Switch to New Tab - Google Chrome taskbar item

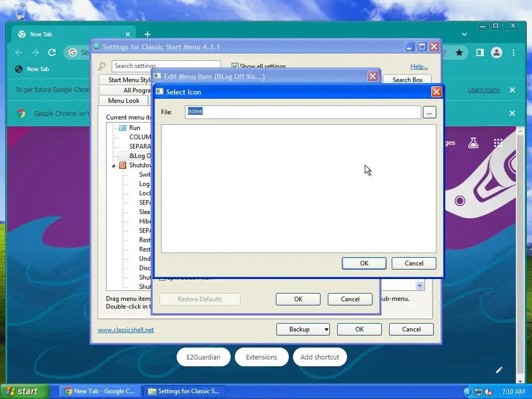click(99, 391)
